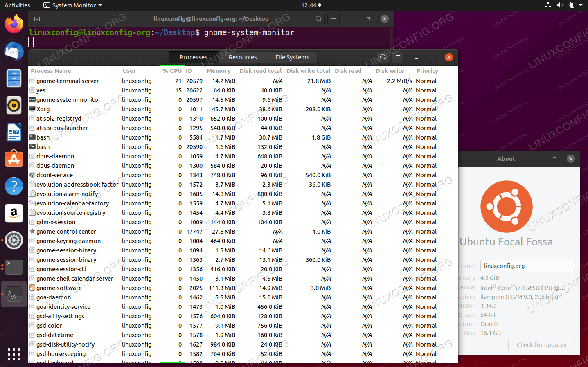Select the gsd-housekeeping process
Viewport: 588px width, 367px height.
(243, 354)
